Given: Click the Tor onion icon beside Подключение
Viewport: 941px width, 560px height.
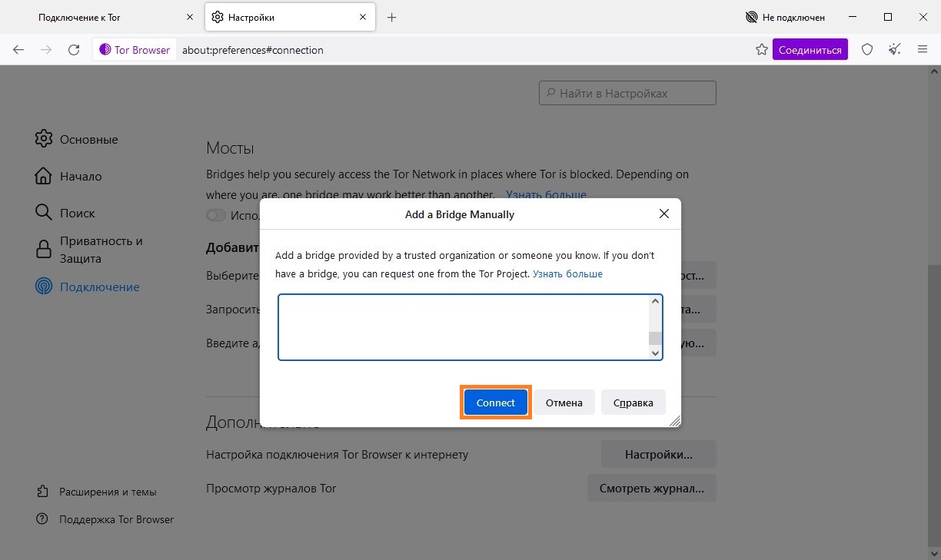Looking at the screenshot, I should [44, 287].
